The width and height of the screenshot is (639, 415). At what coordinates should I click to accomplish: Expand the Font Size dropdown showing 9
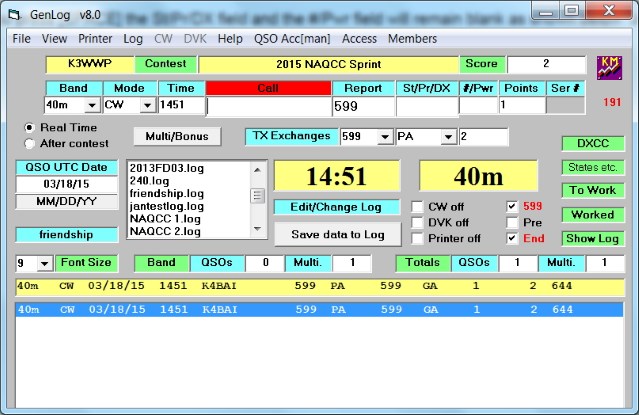click(x=43, y=263)
